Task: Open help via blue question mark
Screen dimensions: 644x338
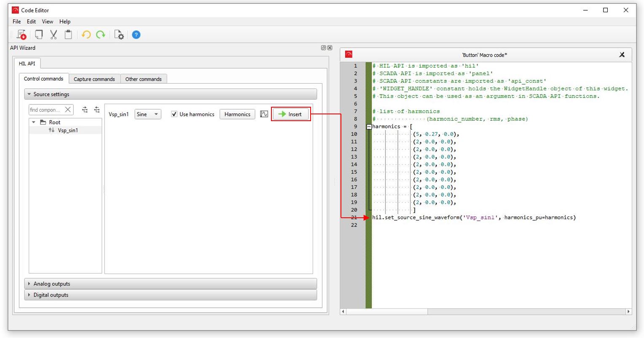Action: [136, 35]
